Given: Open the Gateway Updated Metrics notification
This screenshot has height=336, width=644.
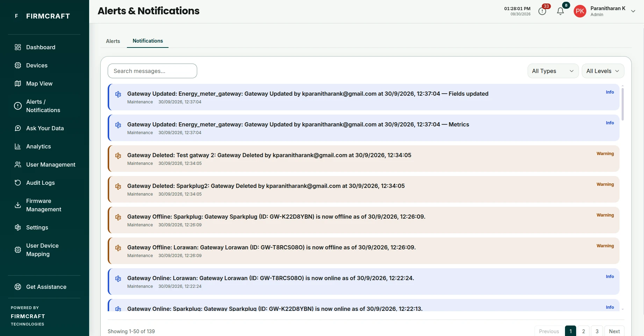Looking at the screenshot, I should click(x=364, y=128).
